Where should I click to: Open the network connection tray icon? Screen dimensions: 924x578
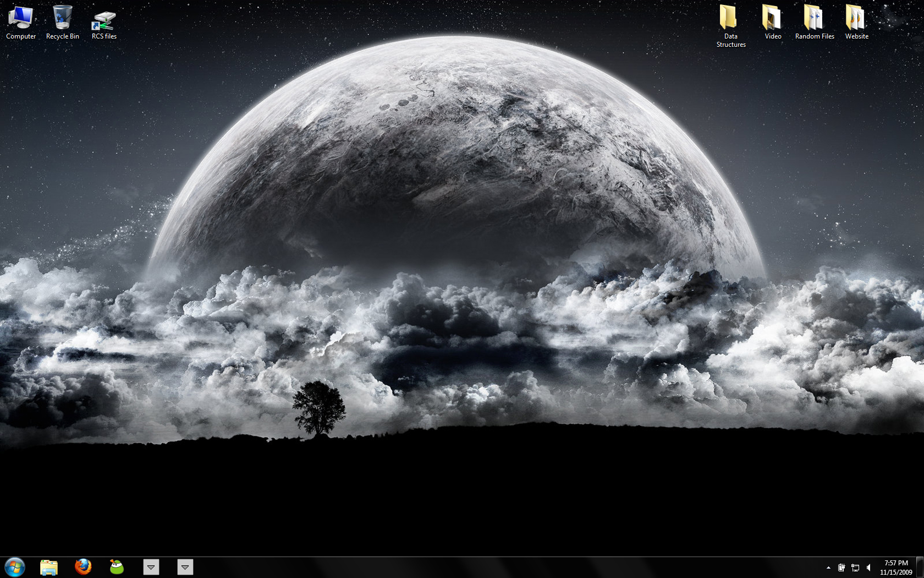pos(855,568)
